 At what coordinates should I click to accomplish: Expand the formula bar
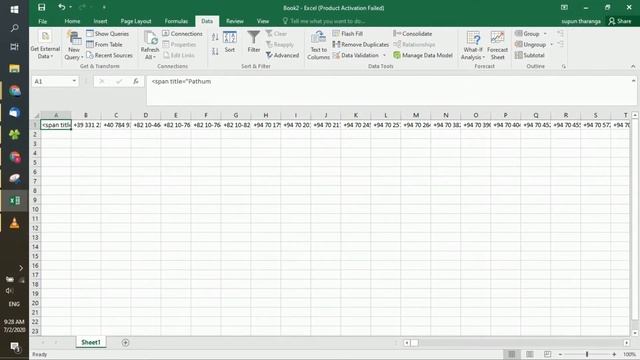pyautogui.click(x=633, y=81)
